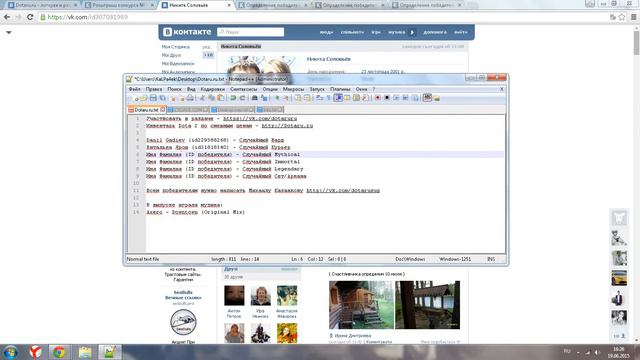Switch to the Никита Соловьёв browser tab
The image size is (640, 360).
(x=196, y=5)
